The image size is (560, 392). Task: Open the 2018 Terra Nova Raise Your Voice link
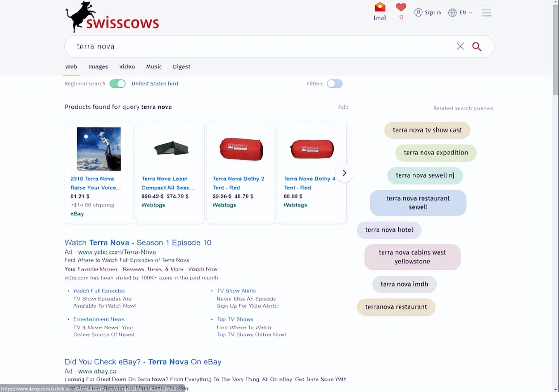pyautogui.click(x=95, y=183)
